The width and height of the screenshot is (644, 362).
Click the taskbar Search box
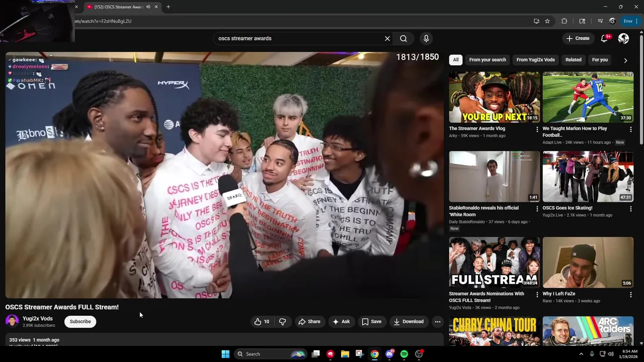point(271,354)
